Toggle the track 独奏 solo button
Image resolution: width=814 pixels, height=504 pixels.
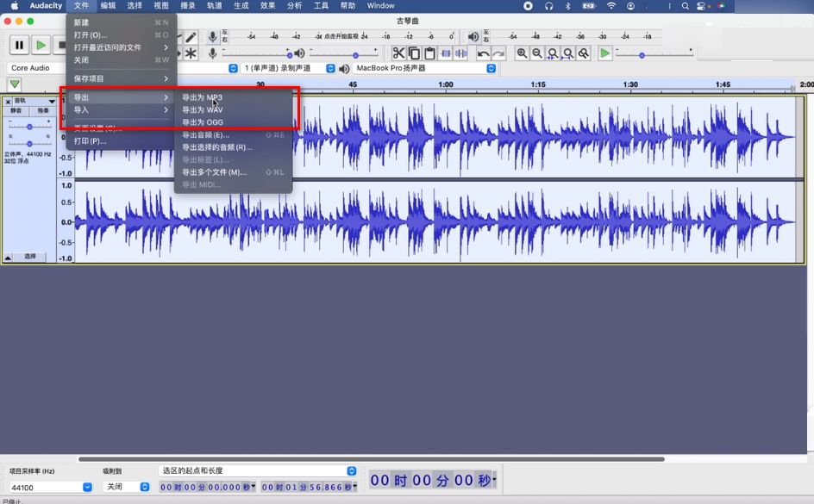(x=42, y=110)
